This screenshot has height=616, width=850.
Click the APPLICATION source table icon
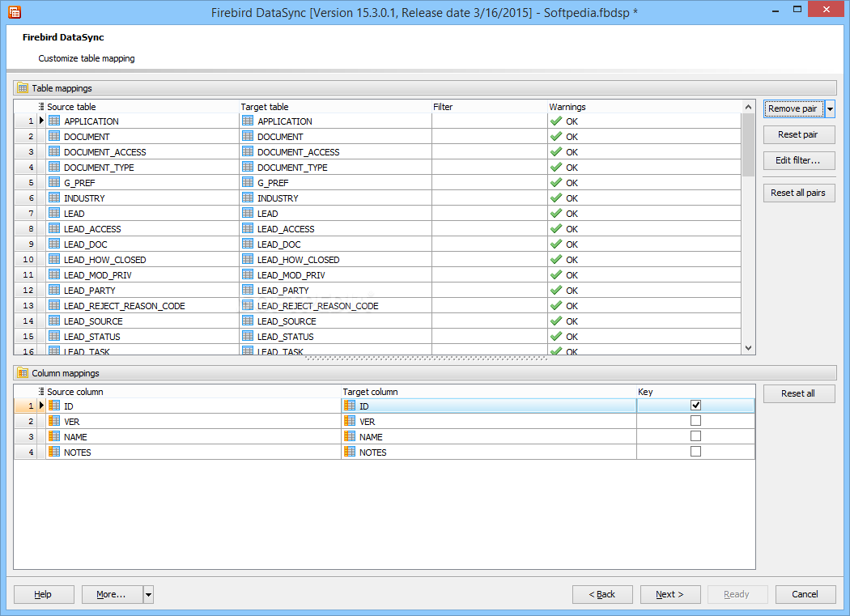pos(54,121)
